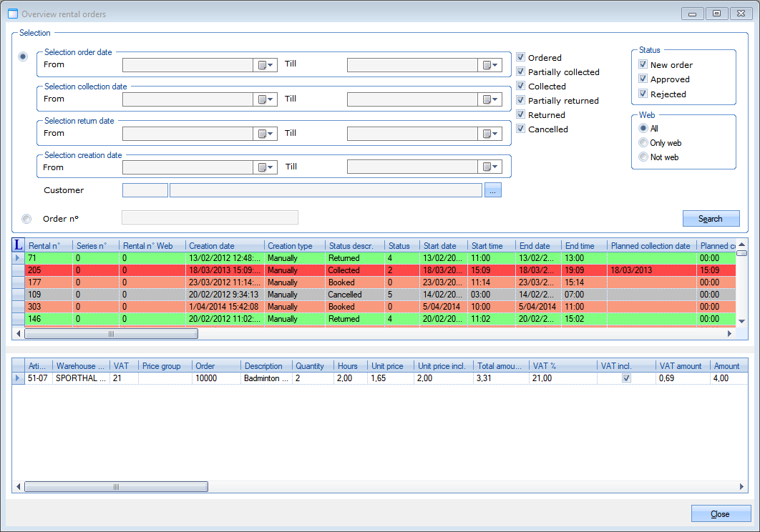Uncheck the Partially collected checkbox
Image resolution: width=760 pixels, height=532 pixels.
521,72
